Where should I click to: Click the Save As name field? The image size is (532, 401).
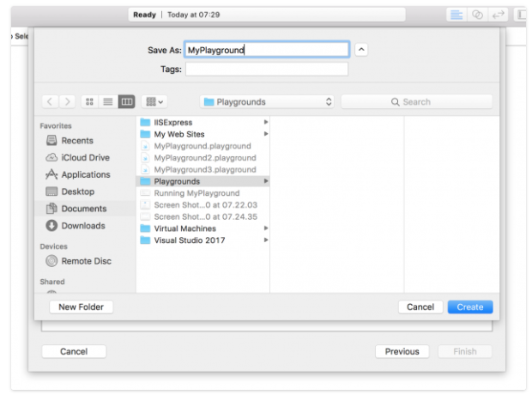click(x=267, y=50)
